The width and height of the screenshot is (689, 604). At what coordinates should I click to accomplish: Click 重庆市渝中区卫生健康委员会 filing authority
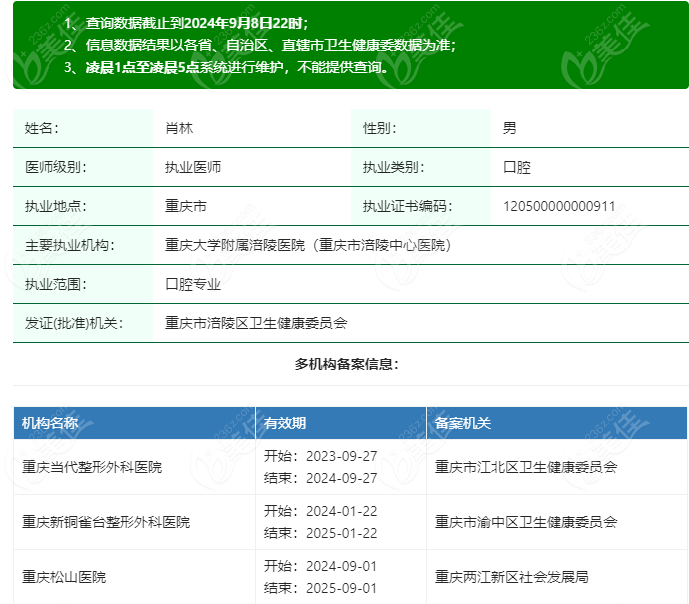[526, 522]
